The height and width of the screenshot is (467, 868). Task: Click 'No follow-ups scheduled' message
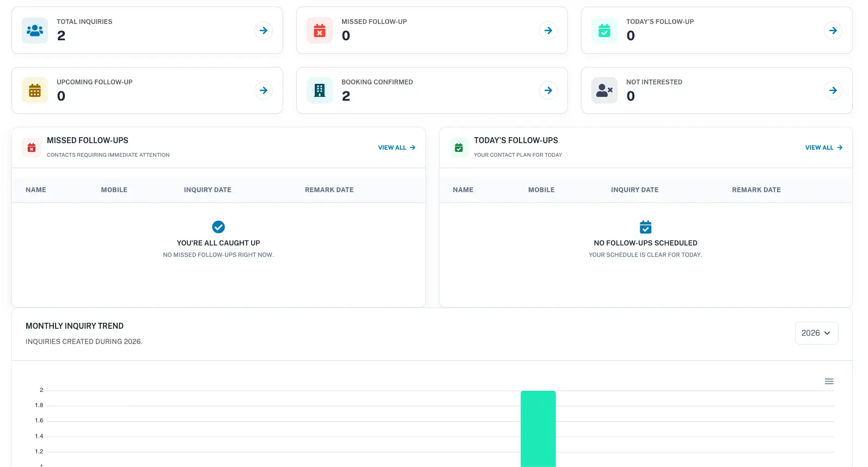pyautogui.click(x=645, y=243)
